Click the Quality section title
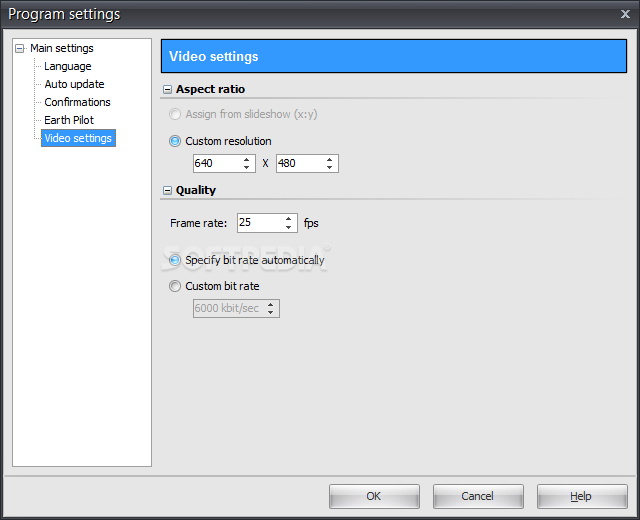 point(196,190)
